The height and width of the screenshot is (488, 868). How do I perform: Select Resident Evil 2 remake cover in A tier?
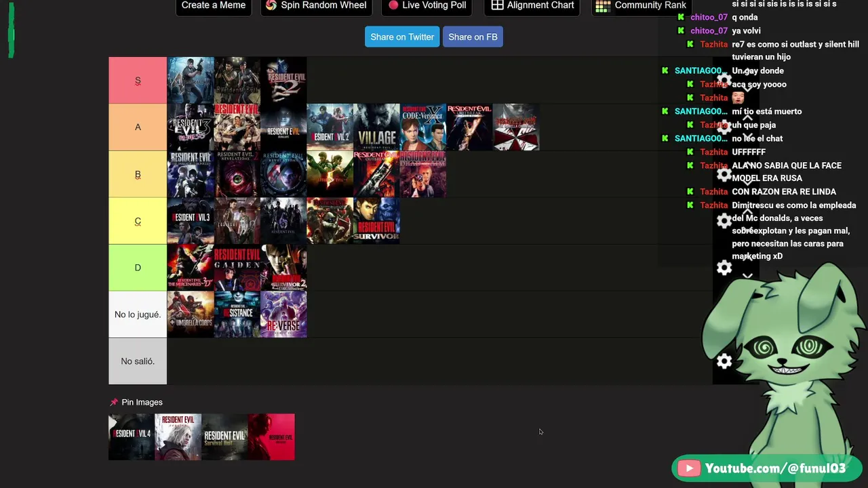[x=330, y=127]
